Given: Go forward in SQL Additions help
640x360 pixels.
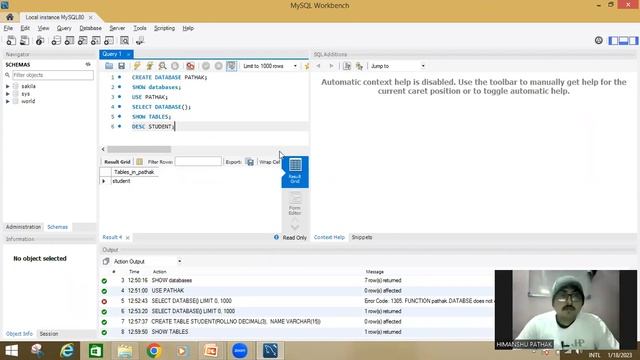Looking at the screenshot, I should (331, 66).
